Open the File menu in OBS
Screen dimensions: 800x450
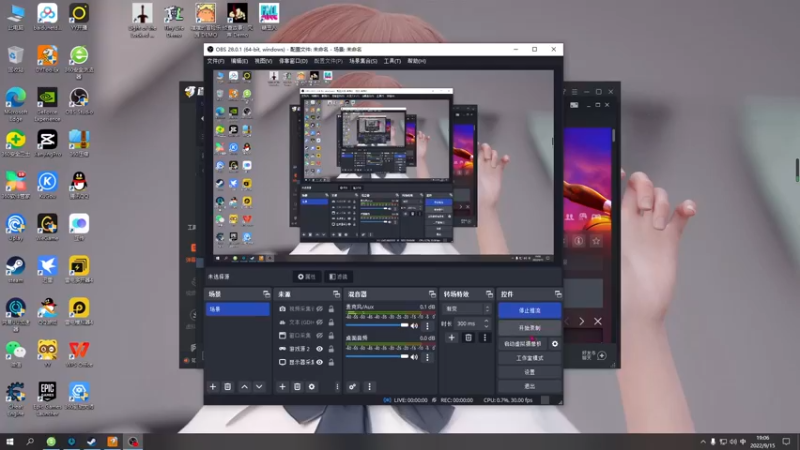(216, 61)
